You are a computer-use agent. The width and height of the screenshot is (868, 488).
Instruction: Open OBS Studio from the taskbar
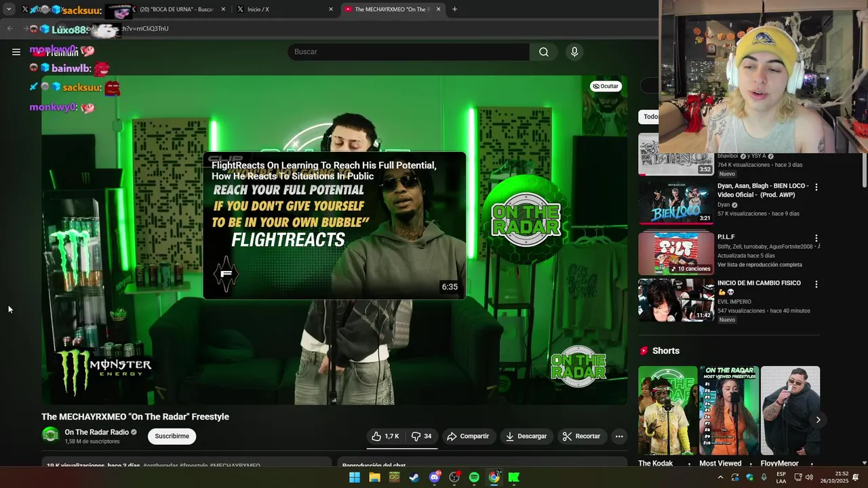(x=454, y=477)
